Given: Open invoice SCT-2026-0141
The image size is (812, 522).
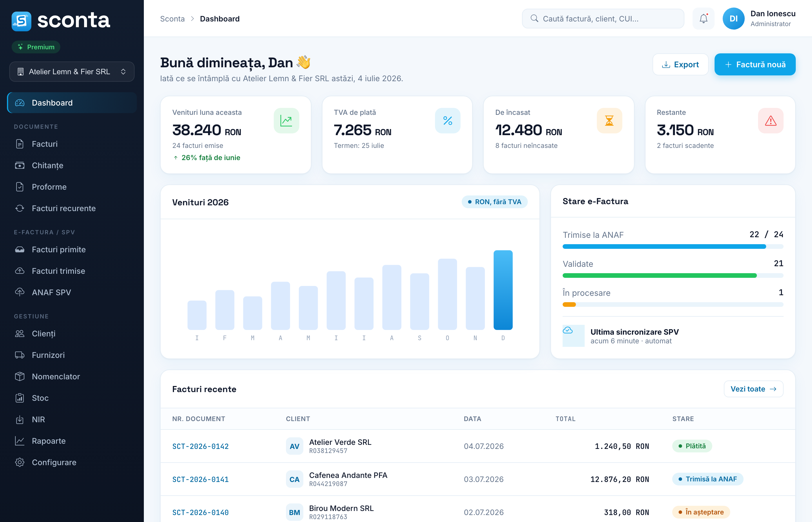Looking at the screenshot, I should (200, 479).
